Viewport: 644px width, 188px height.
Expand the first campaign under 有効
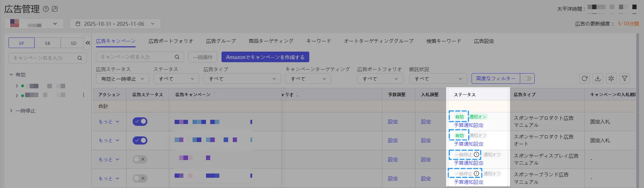tap(17, 86)
